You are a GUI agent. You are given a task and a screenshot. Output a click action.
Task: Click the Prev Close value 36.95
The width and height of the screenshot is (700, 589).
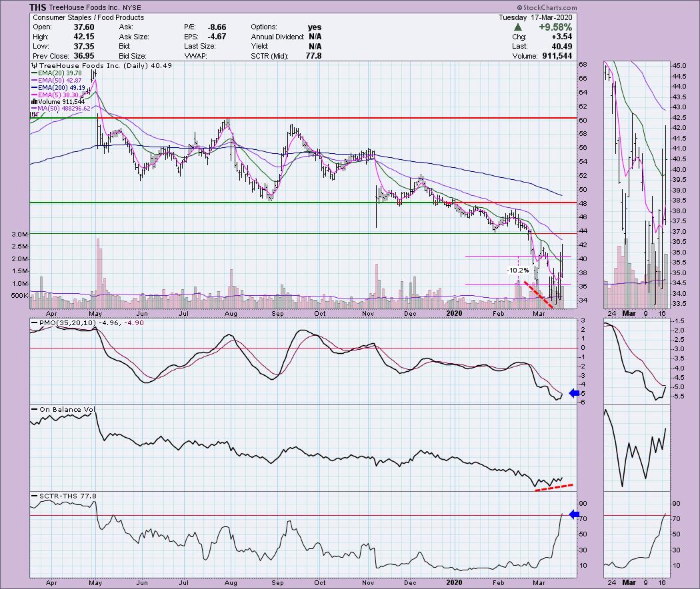coord(84,56)
